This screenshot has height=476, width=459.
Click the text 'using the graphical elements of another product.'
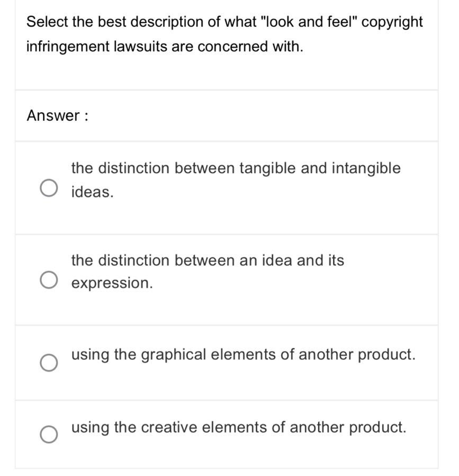coord(243,354)
